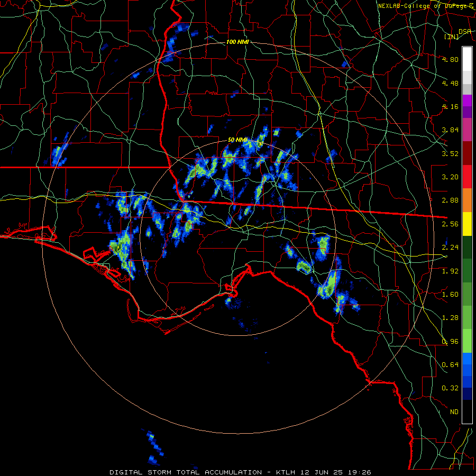Click the 0.96 legend value

coord(450,342)
